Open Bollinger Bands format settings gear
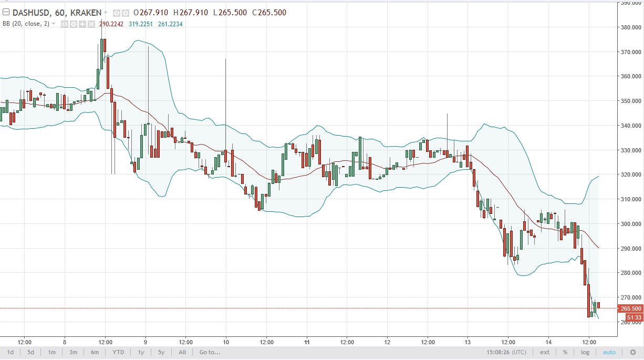This screenshot has height=360, width=644. [x=74, y=24]
